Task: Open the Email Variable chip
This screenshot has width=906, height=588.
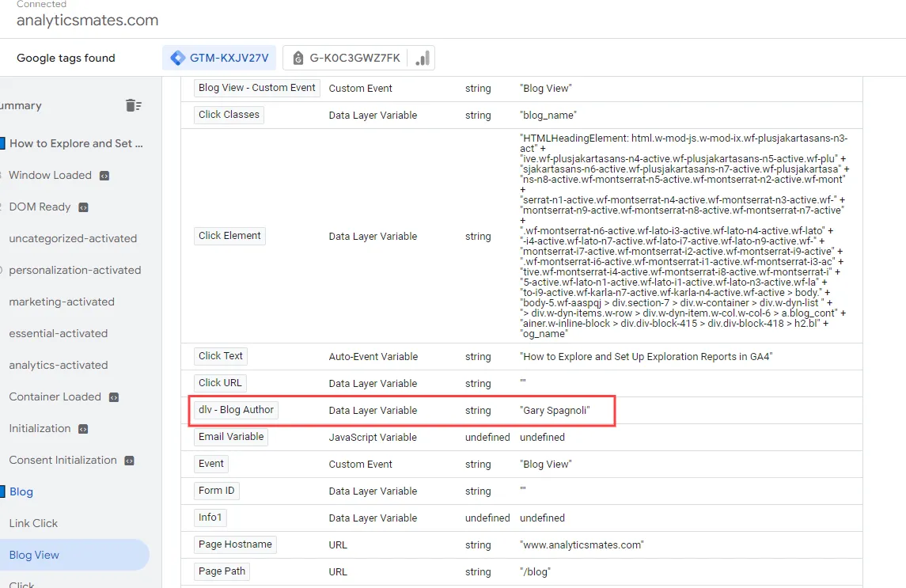Action: 231,437
